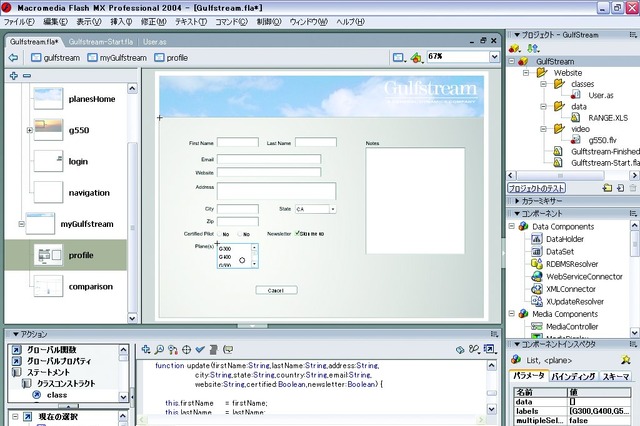The width and height of the screenshot is (640, 426).
Task: Toggle the Newsletter checkbox on the form
Action: tap(297, 233)
